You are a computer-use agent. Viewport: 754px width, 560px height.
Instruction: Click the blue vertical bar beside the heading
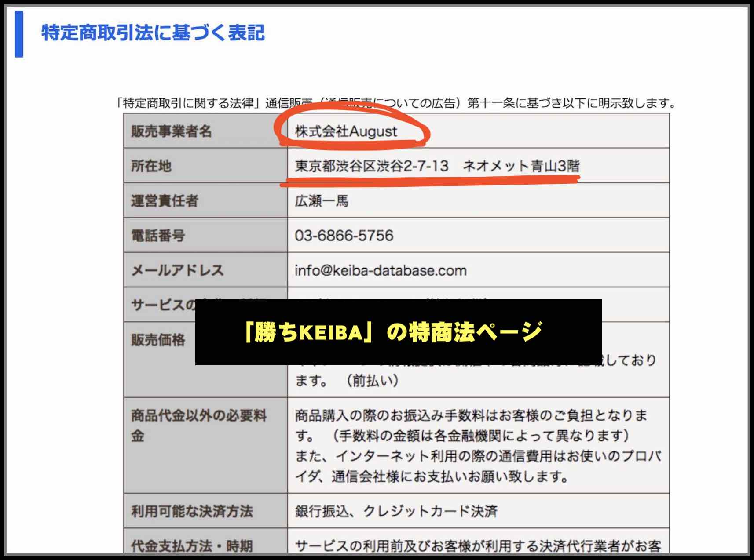click(x=18, y=35)
